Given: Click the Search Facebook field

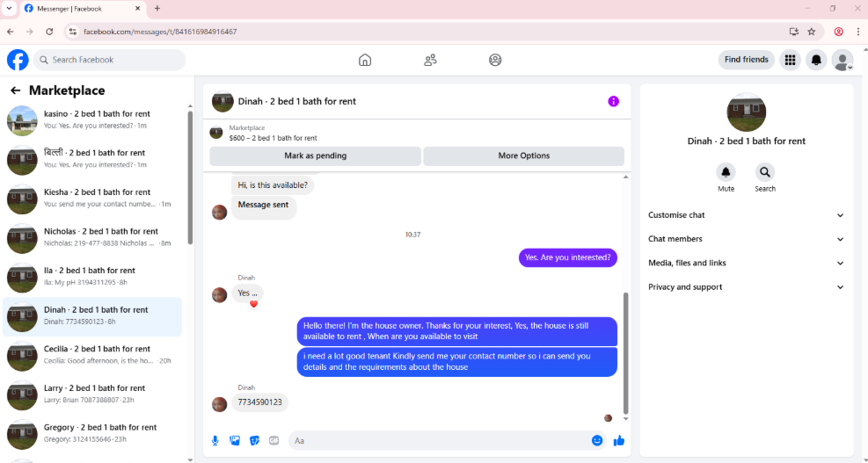Looking at the screenshot, I should click(110, 60).
